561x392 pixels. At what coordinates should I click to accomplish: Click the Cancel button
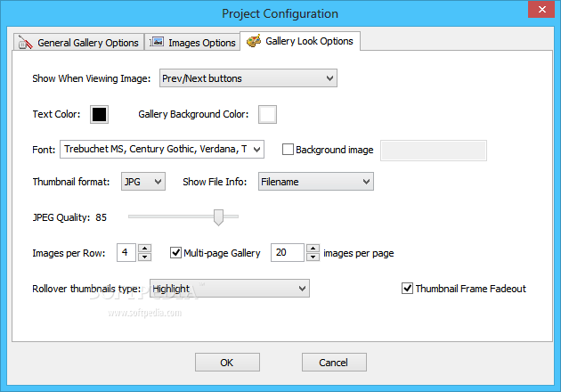[334, 363]
